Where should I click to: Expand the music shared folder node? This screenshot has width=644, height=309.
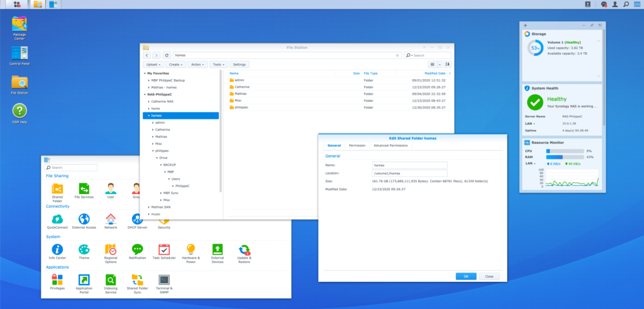tap(148, 214)
